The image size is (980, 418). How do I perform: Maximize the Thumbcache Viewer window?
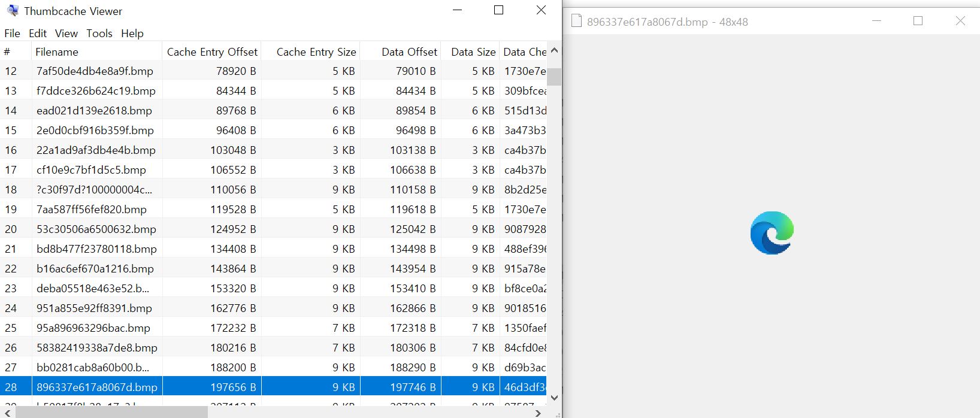[498, 10]
